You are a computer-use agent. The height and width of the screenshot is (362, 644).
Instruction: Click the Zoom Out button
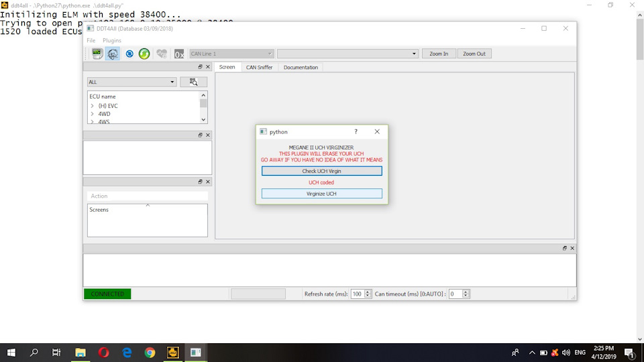click(x=474, y=54)
